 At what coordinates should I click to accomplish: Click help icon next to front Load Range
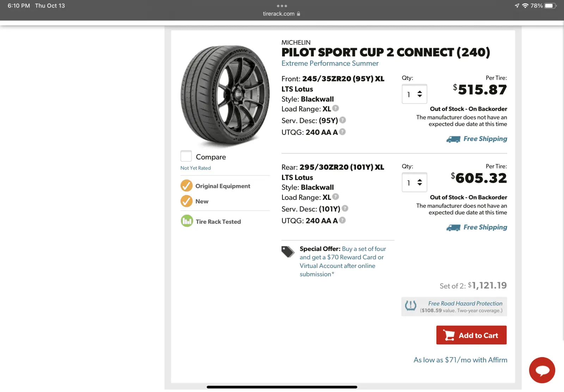[x=336, y=108]
